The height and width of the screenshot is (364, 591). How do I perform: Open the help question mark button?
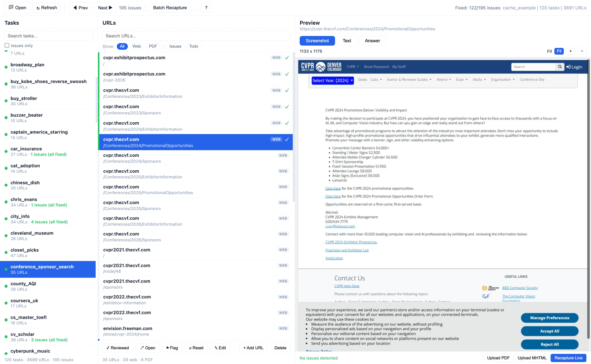pos(206,8)
